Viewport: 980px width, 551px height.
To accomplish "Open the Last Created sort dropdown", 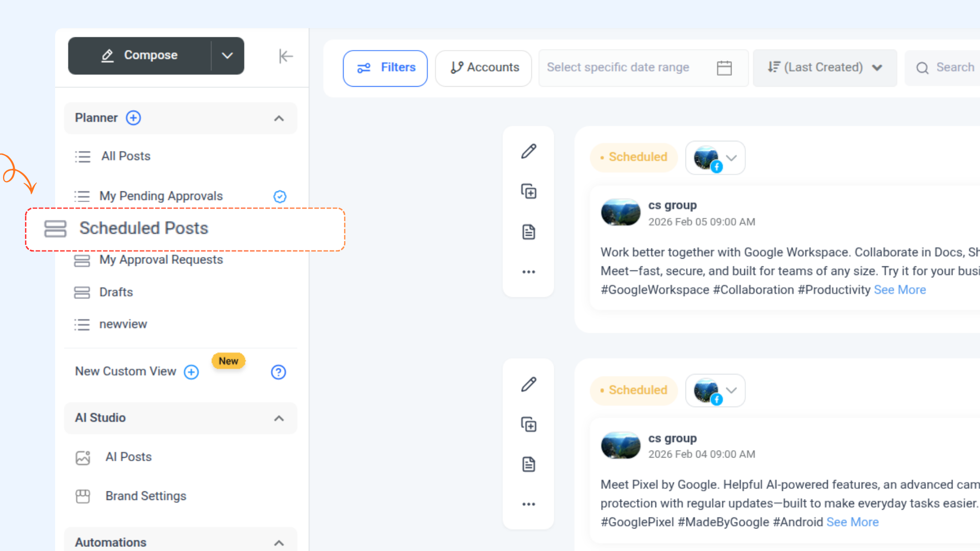I will (825, 68).
